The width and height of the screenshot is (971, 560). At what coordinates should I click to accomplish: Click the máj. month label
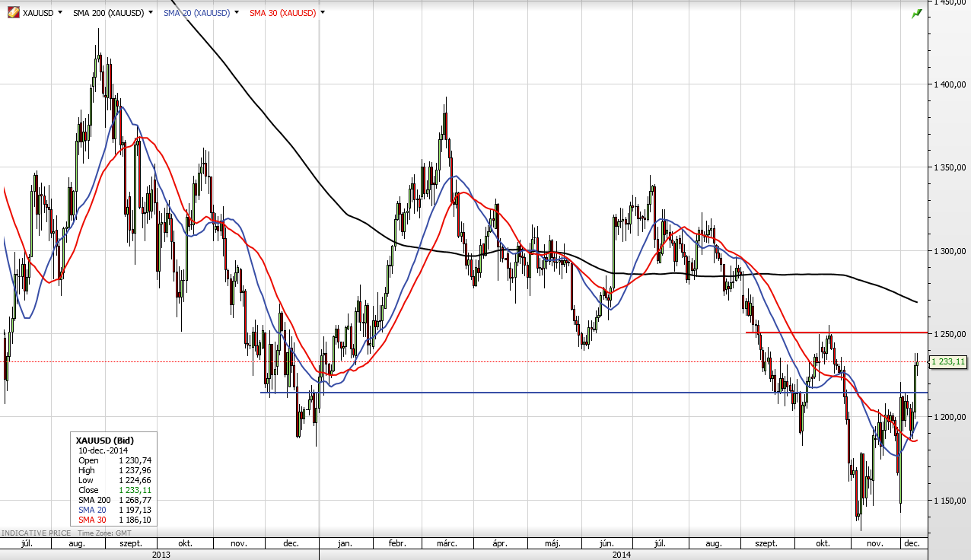tap(553, 544)
